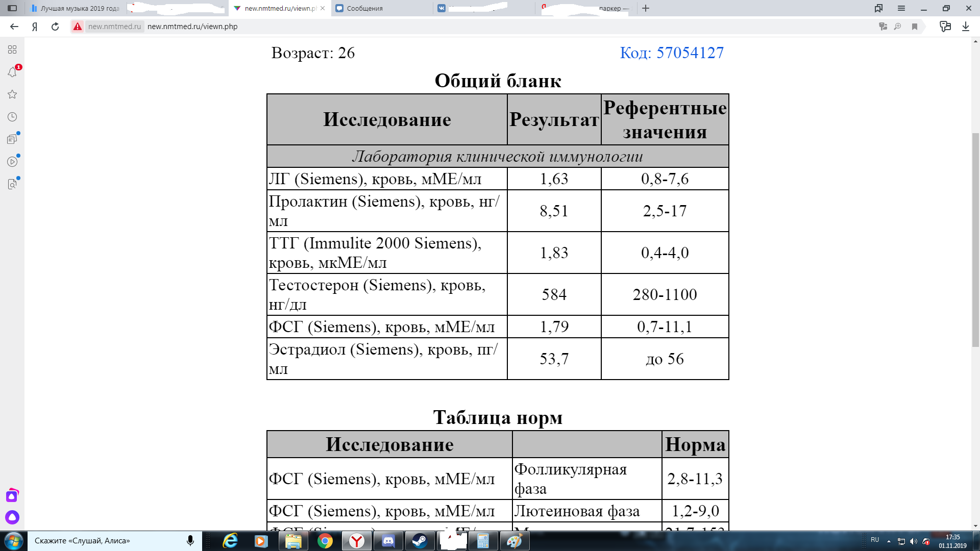The height and width of the screenshot is (551, 980).
Task: Open history clock icon in sidebar
Action: [12, 117]
